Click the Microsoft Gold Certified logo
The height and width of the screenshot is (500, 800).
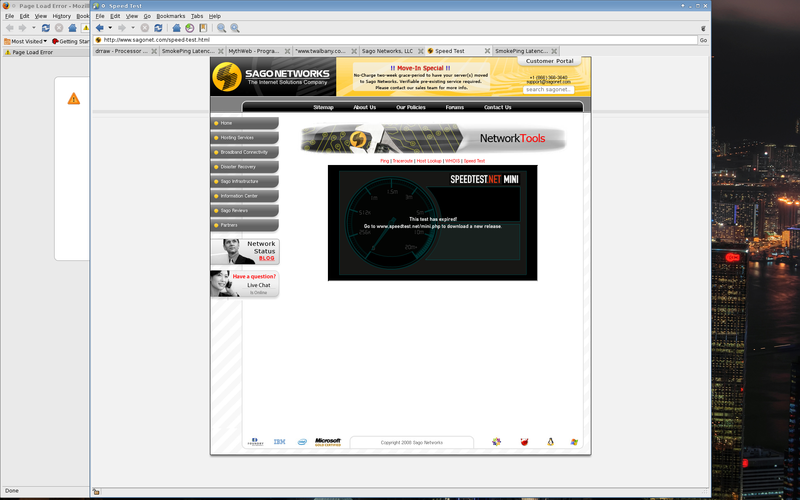(x=328, y=442)
